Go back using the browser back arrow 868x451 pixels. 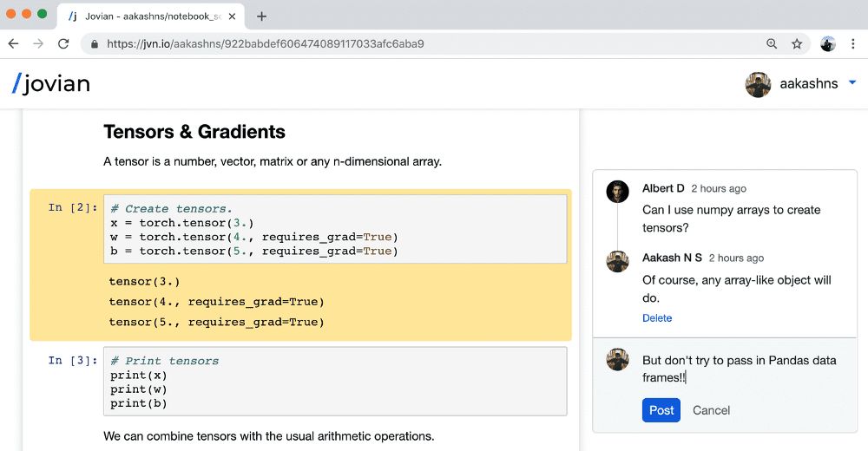13,43
